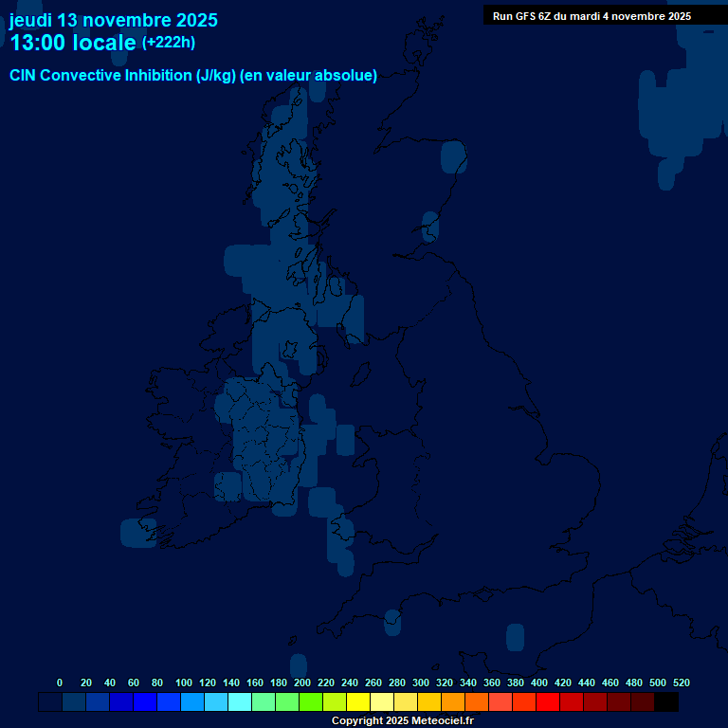Click the Isle of Man outline on the map
The image size is (728, 728).
(x=360, y=373)
